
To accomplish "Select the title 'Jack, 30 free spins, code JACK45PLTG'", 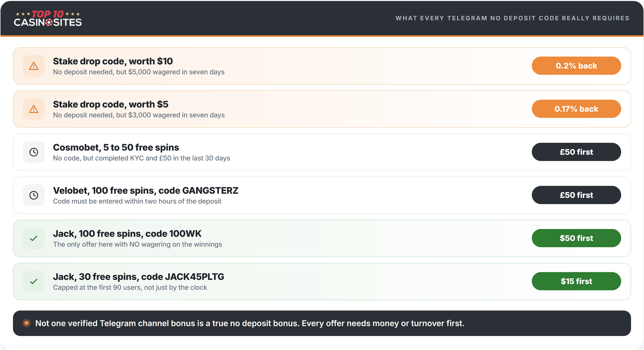I will pos(138,277).
